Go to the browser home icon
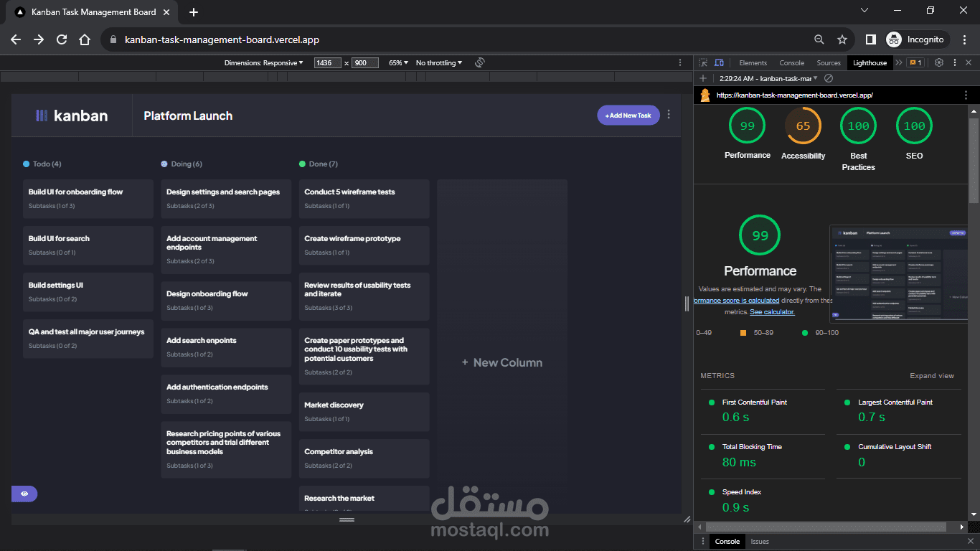 (x=85, y=39)
